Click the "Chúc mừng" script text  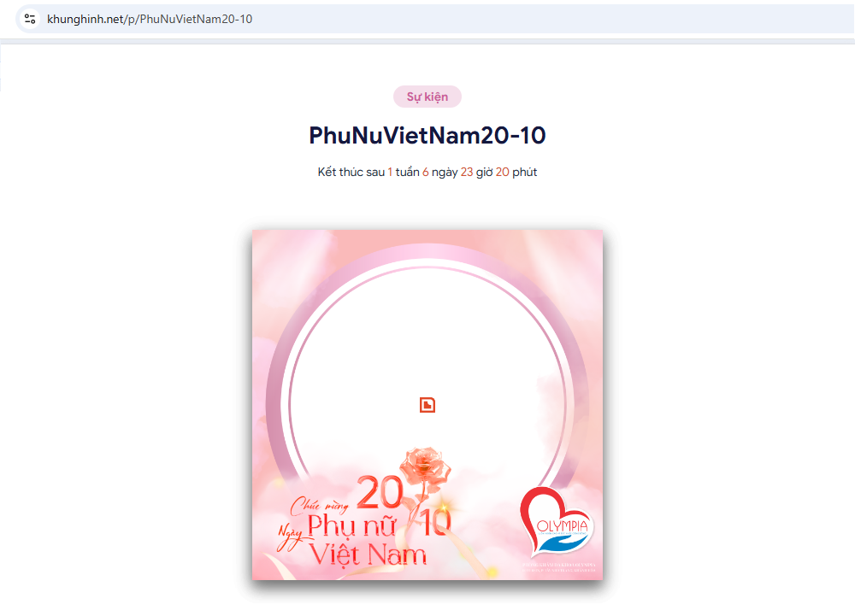[320, 506]
